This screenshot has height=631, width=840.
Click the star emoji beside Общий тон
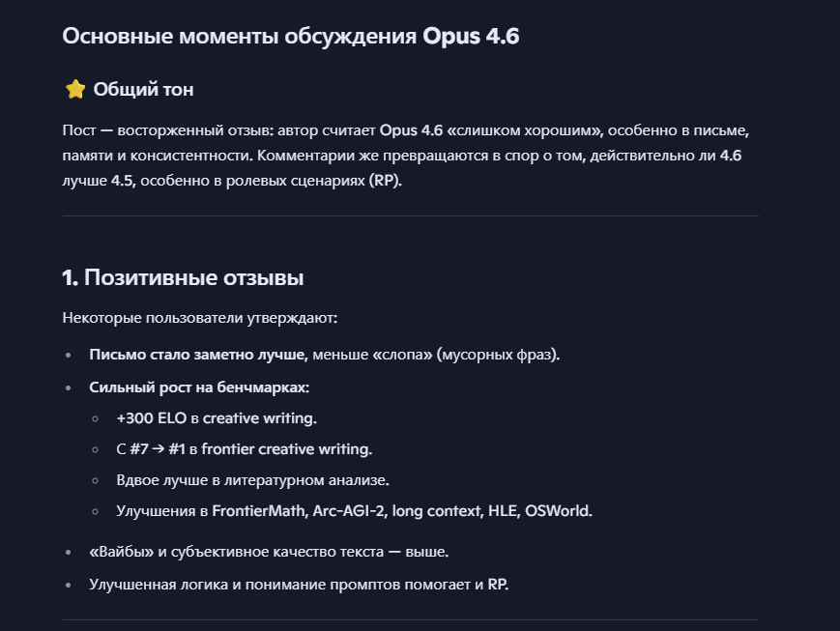pyautogui.click(x=75, y=90)
